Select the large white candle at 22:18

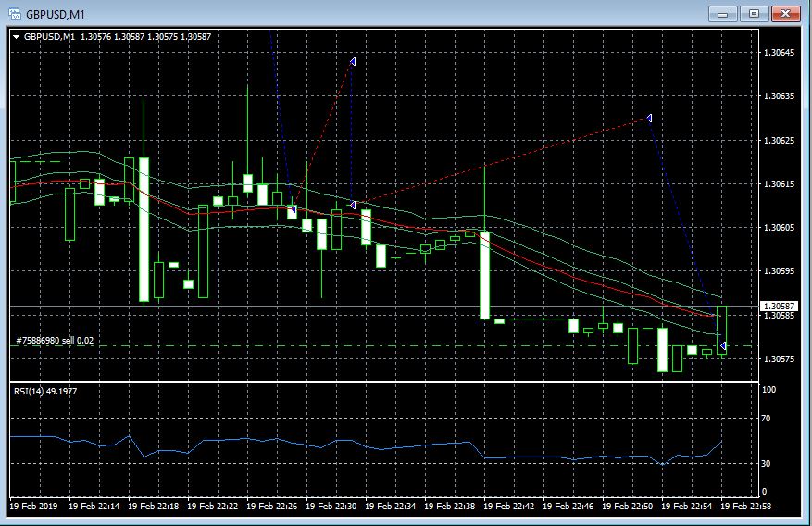click(x=144, y=230)
